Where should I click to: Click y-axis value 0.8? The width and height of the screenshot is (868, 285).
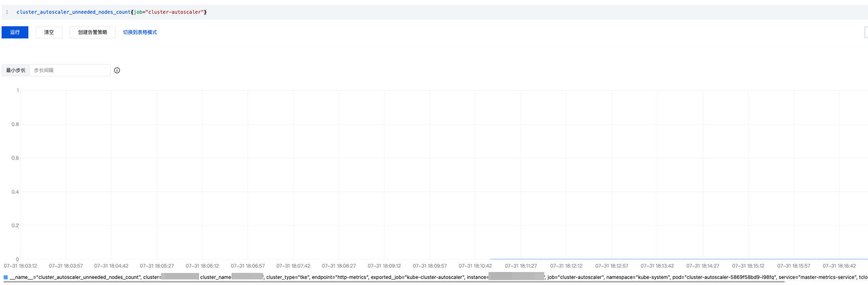[15, 125]
